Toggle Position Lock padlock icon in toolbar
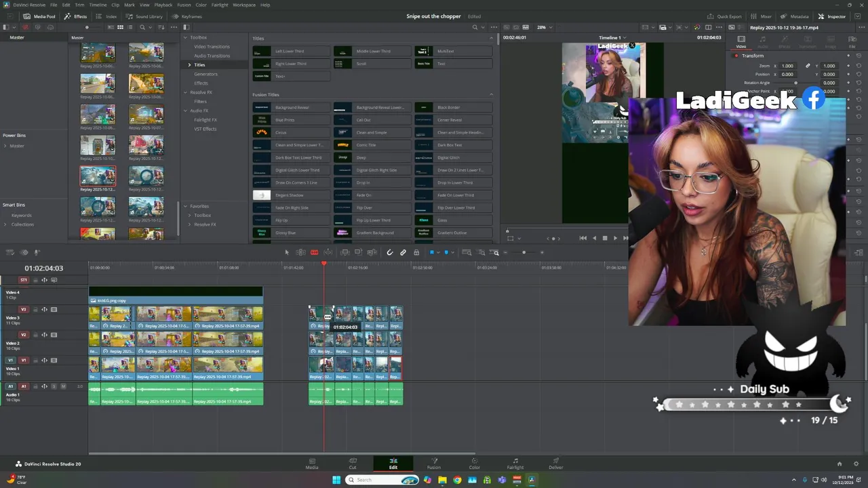The width and height of the screenshot is (868, 488). click(x=416, y=253)
